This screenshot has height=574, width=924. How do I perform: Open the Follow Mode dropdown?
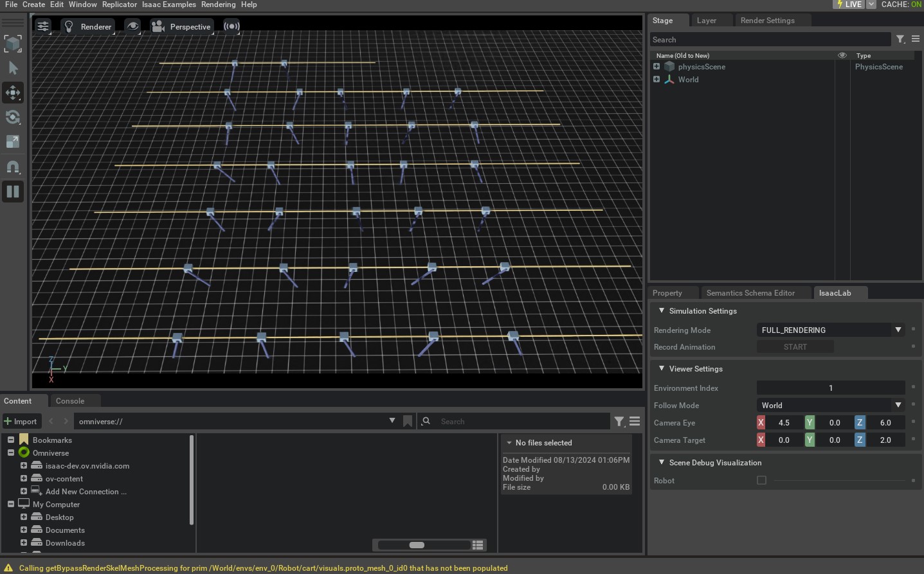(830, 406)
